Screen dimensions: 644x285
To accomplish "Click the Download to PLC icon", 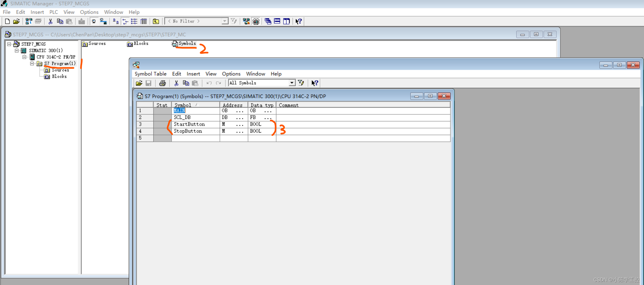I will click(82, 21).
